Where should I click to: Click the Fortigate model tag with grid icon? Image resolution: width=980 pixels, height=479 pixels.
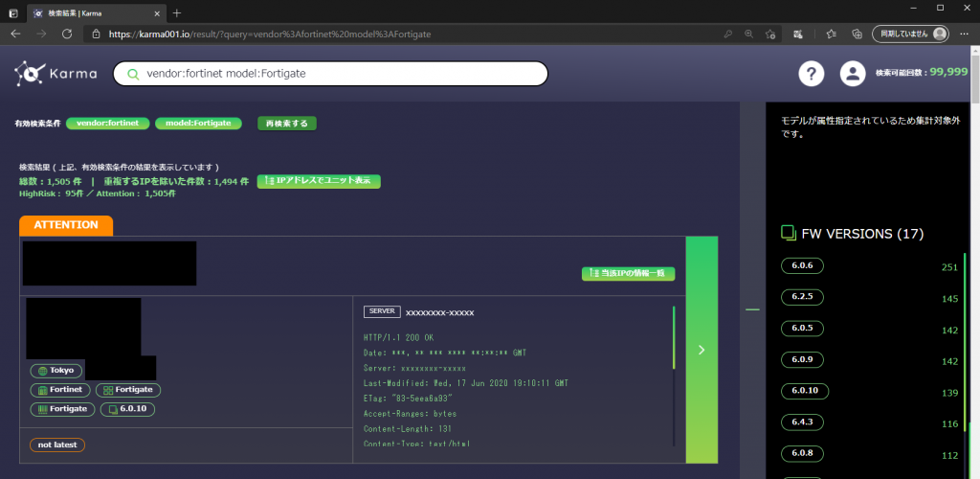click(128, 390)
